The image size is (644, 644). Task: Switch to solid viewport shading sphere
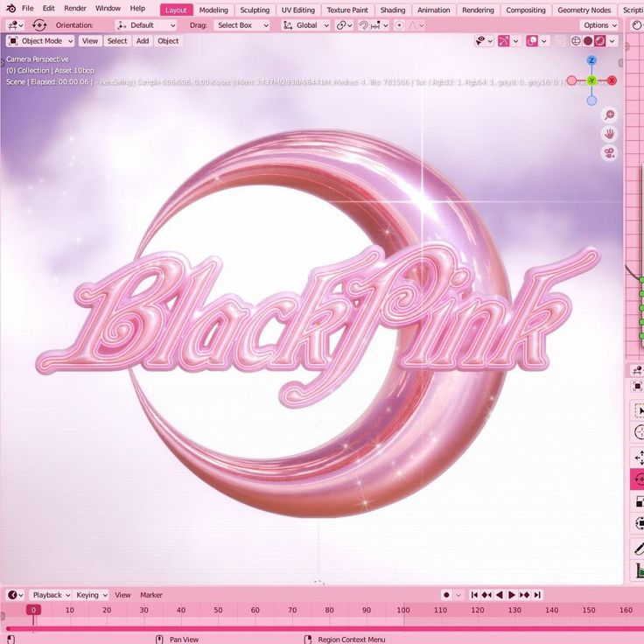(x=588, y=41)
